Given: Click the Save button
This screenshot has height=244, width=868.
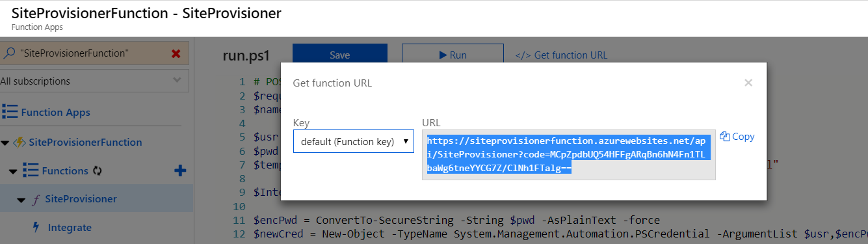Looking at the screenshot, I should click(x=339, y=55).
